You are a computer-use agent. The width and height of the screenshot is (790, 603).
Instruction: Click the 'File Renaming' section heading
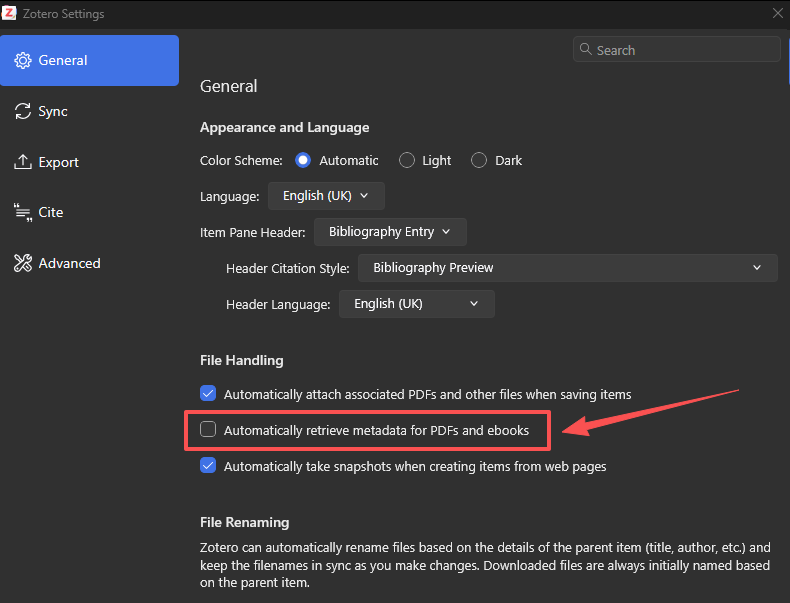[x=244, y=522]
